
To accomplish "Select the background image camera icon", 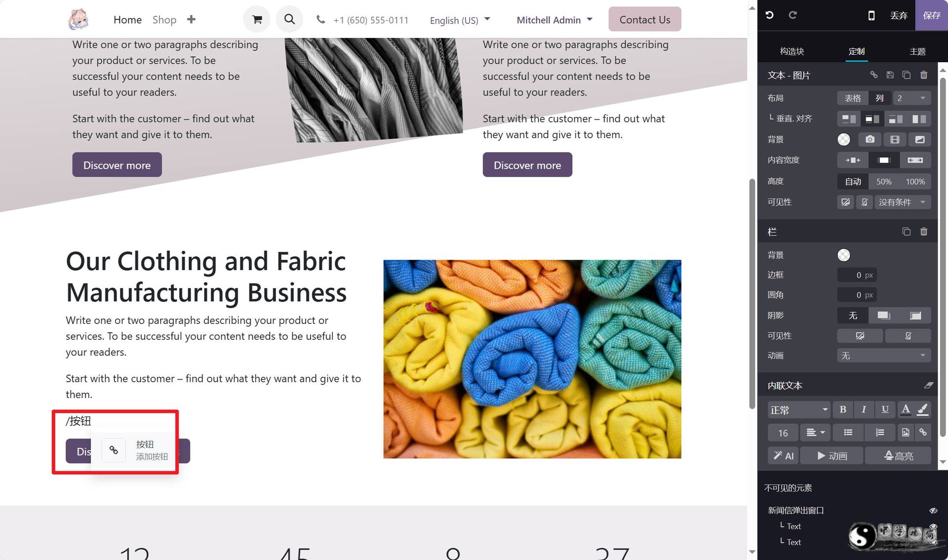I will (x=870, y=140).
